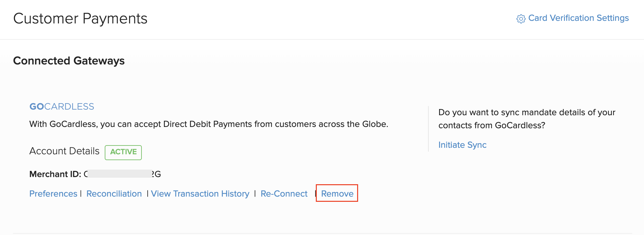This screenshot has height=235, width=644.
Task: Click the GoCardless logo
Action: click(x=62, y=106)
